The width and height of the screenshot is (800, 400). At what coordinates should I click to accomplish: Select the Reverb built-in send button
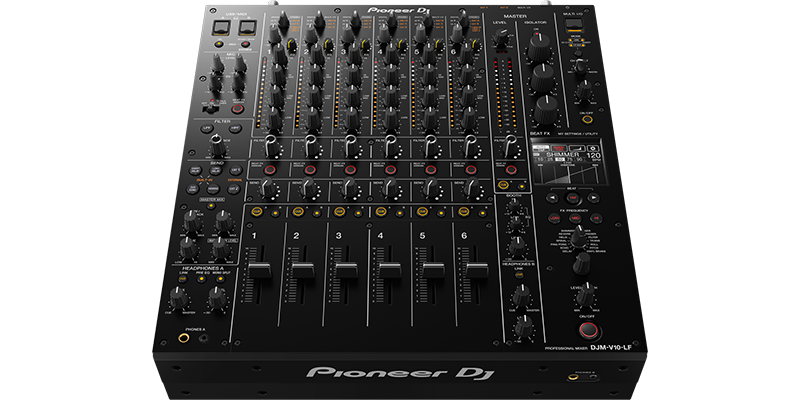213,189
